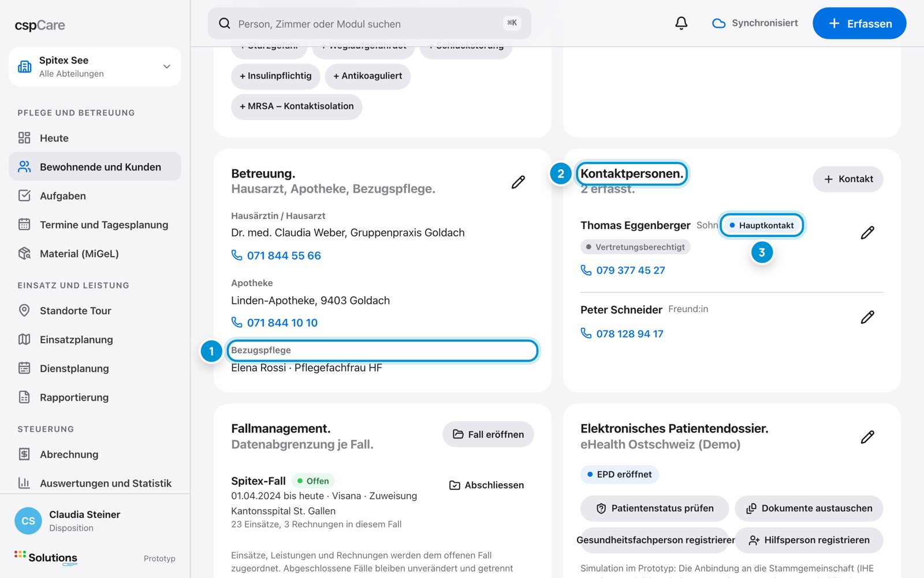This screenshot has height=578, width=924.
Task: Call the Hausarzt number 071 844 55 66
Action: coord(276,255)
